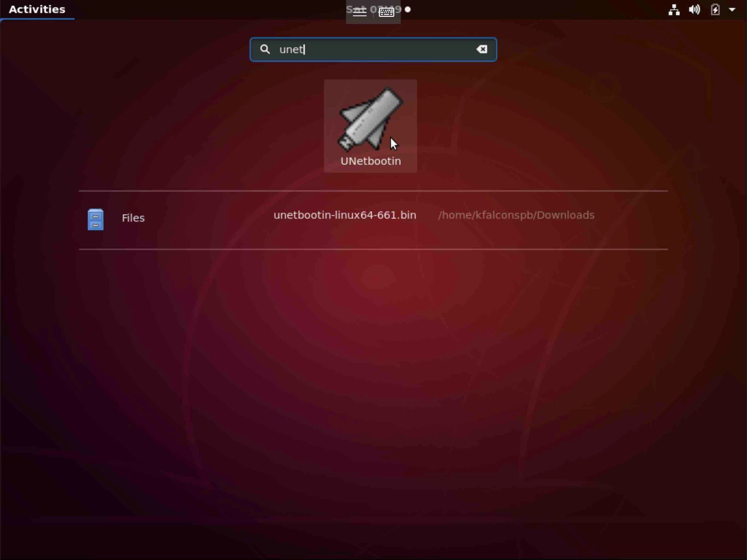Click the Files application icon
This screenshot has width=747, height=560.
(x=95, y=219)
